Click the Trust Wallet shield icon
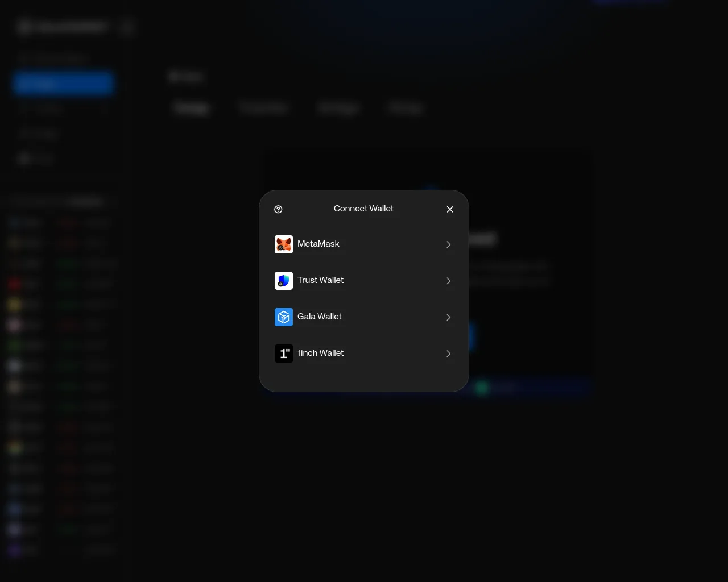The width and height of the screenshot is (728, 582). click(x=284, y=281)
